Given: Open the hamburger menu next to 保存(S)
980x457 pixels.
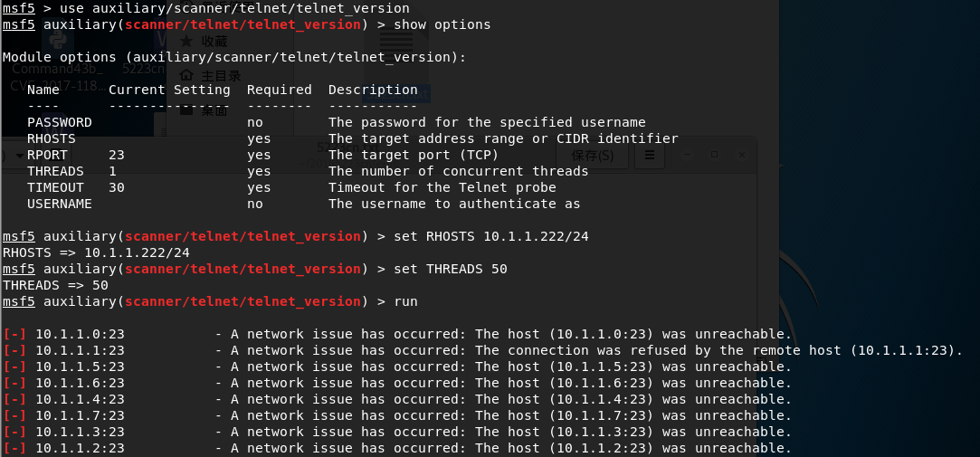Looking at the screenshot, I should click(x=648, y=156).
